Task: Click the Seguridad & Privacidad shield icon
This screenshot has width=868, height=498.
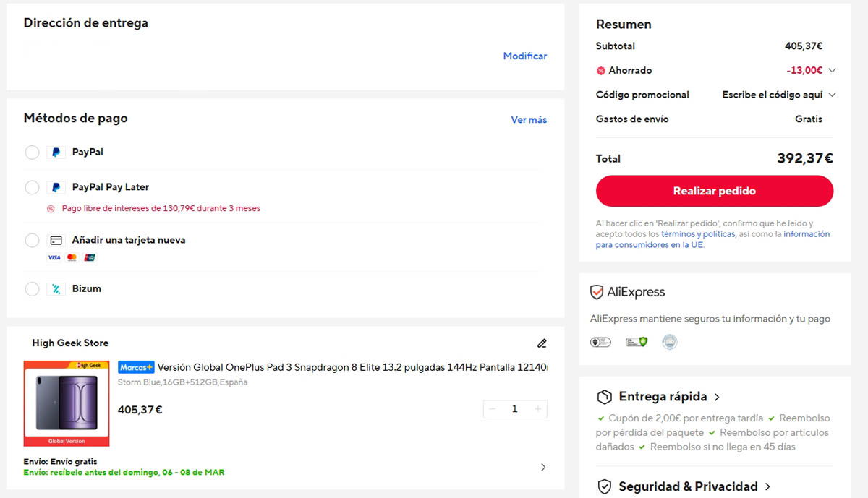Action: 605,486
